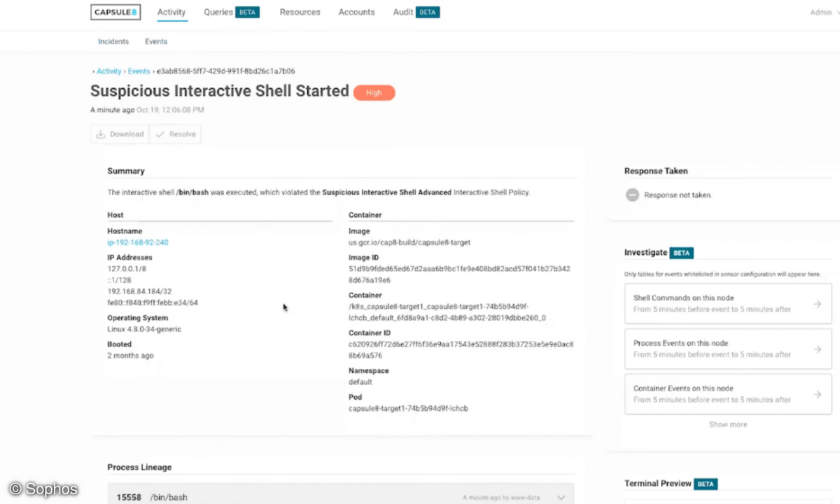Image resolution: width=840 pixels, height=504 pixels.
Task: Click the Resolve checkmark icon
Action: tap(160, 134)
